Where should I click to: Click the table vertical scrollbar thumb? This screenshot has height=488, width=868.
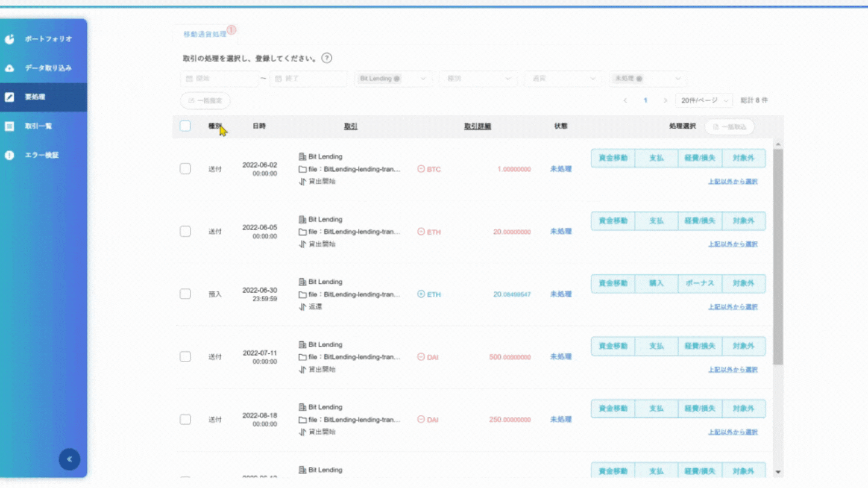tap(778, 257)
